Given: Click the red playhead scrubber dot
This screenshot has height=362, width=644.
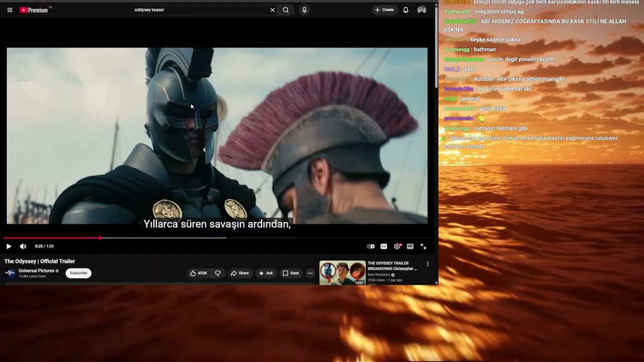Looking at the screenshot, I should click(100, 238).
